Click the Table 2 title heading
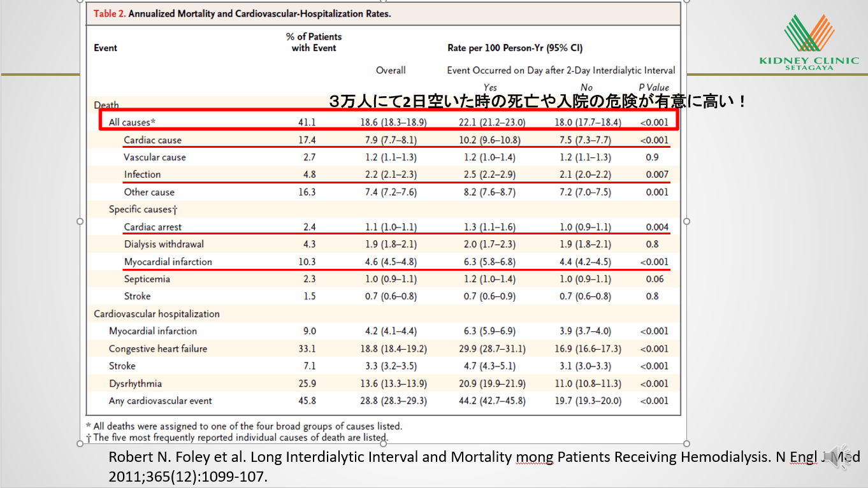This screenshot has width=868, height=488. [242, 14]
